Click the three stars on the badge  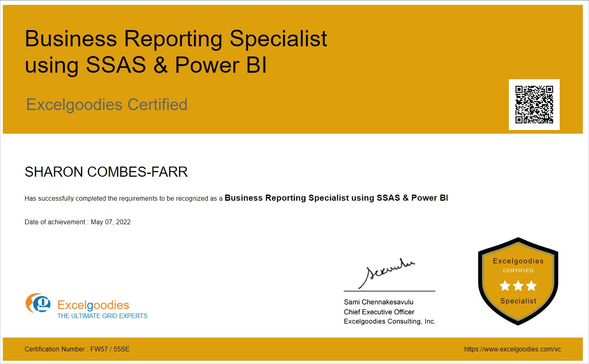point(518,286)
